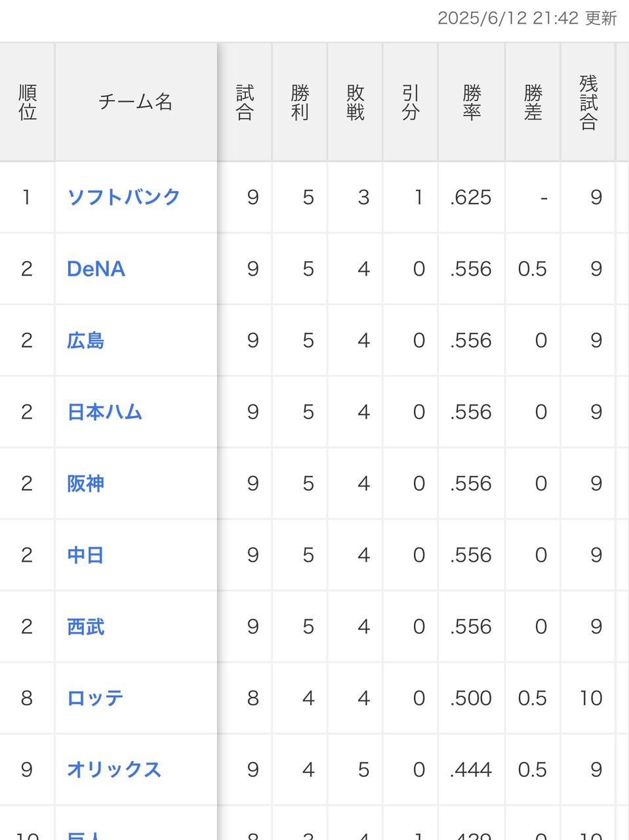Click the 勝率 column header
Screen dimensions: 629x840
coord(472,102)
